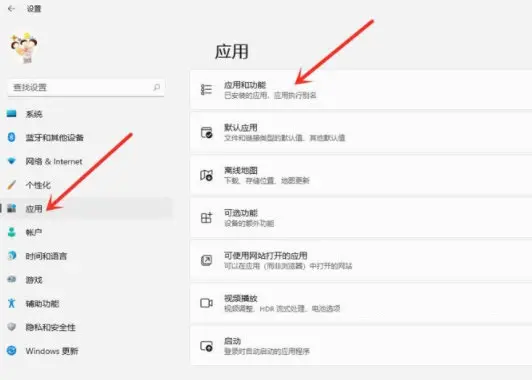Click the shield icon for 隐私和安全性

pyautogui.click(x=12, y=327)
